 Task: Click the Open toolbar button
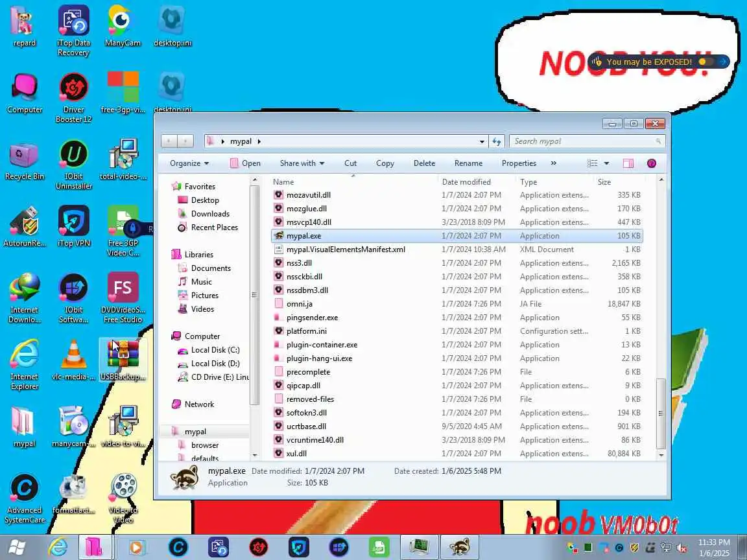(x=245, y=163)
